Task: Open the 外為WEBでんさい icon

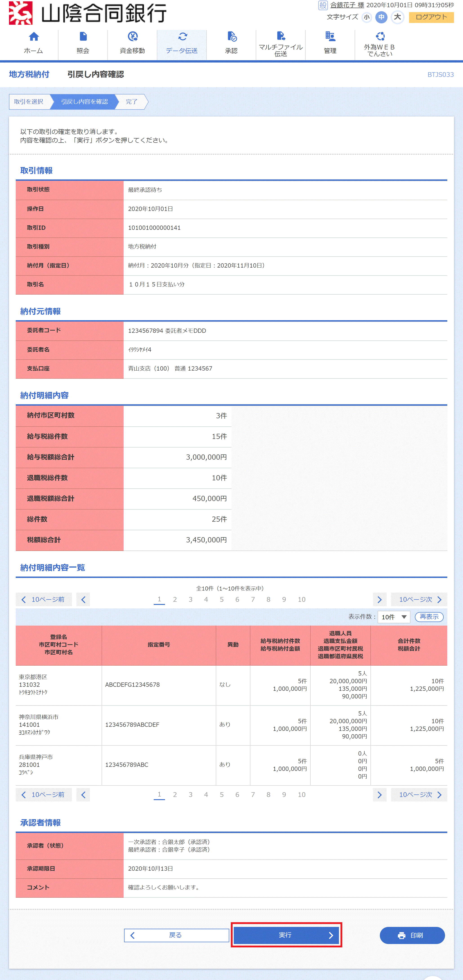Action: (x=380, y=36)
